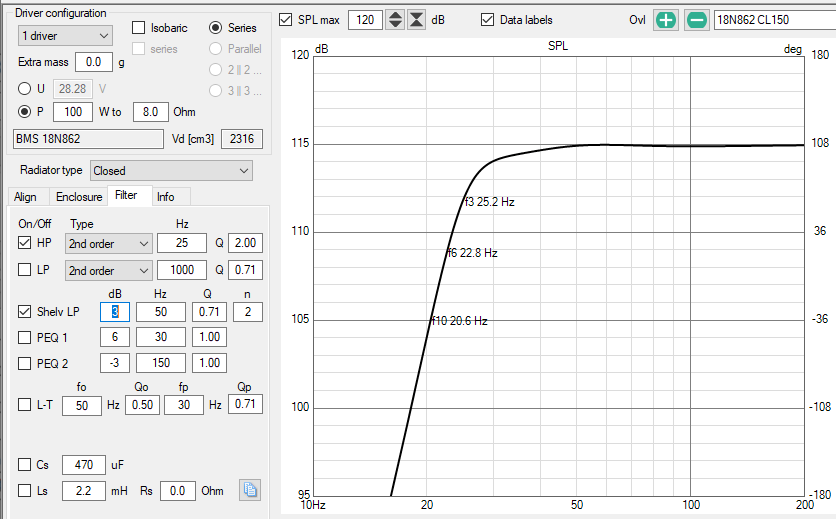Switch to the Enclosure tab
Viewport: 836px width, 519px height.
[x=79, y=197]
